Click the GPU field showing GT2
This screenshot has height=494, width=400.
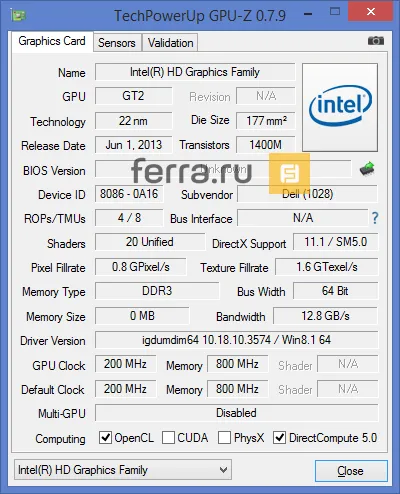pyautogui.click(x=134, y=96)
